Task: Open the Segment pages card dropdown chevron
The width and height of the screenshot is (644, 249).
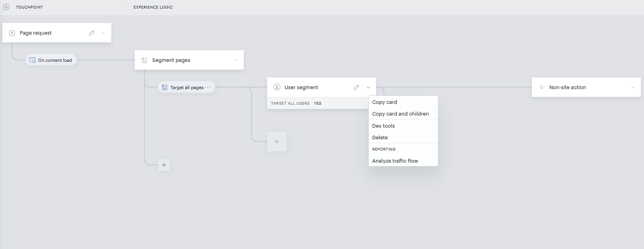Action: point(236,60)
